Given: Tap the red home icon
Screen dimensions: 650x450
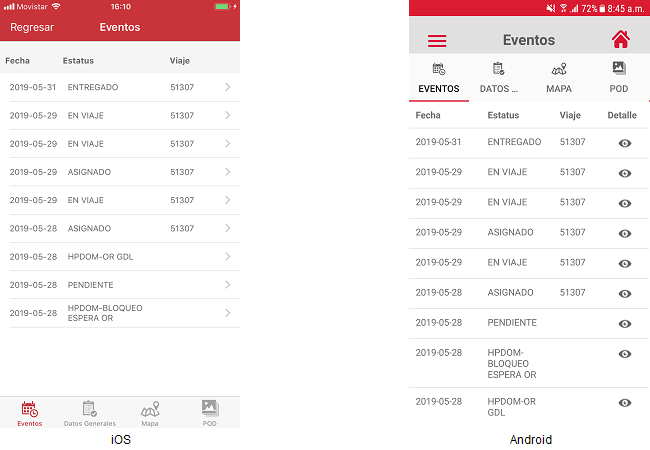Looking at the screenshot, I should 620,40.
